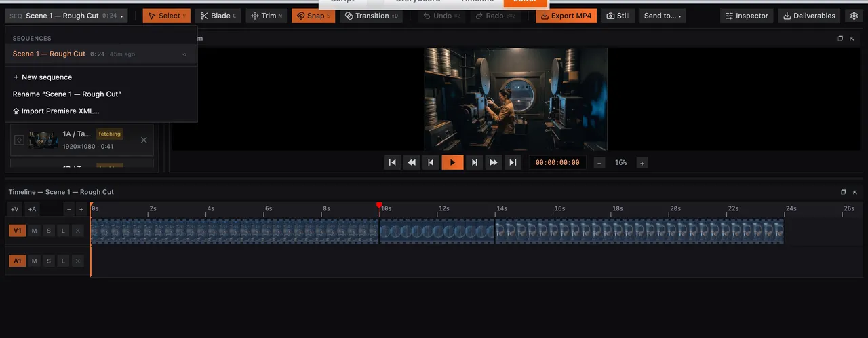868x338 pixels.
Task: Toggle the Inspector panel
Action: [747, 16]
